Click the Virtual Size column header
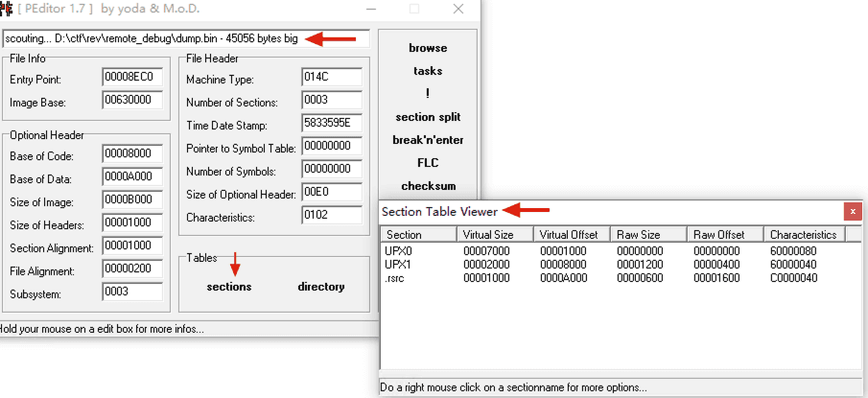This screenshot has height=398, width=868. pos(495,234)
